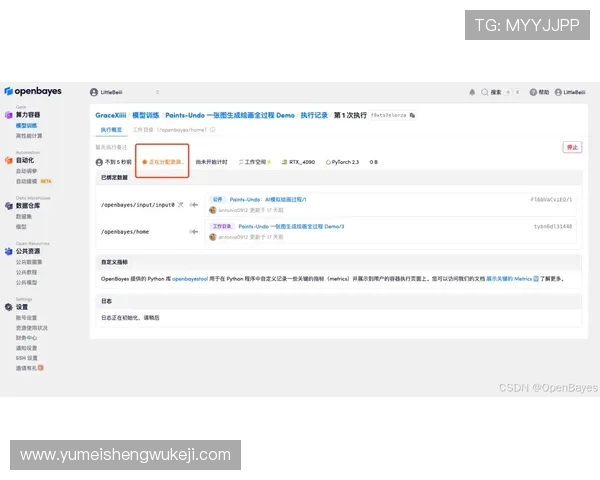Go to 模型训练 breadcrumb link
Image resolution: width=600 pixels, height=480 pixels.
pyautogui.click(x=145, y=115)
